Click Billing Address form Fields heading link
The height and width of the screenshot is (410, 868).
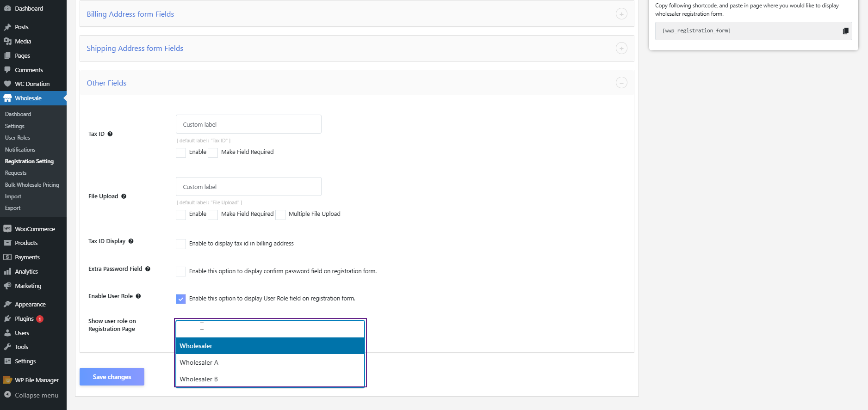(130, 14)
